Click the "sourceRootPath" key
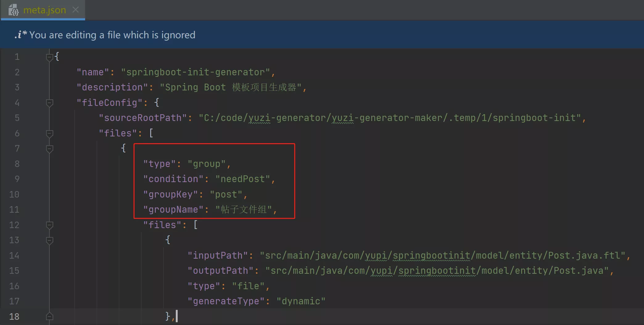Image resolution: width=644 pixels, height=325 pixels. (143, 118)
